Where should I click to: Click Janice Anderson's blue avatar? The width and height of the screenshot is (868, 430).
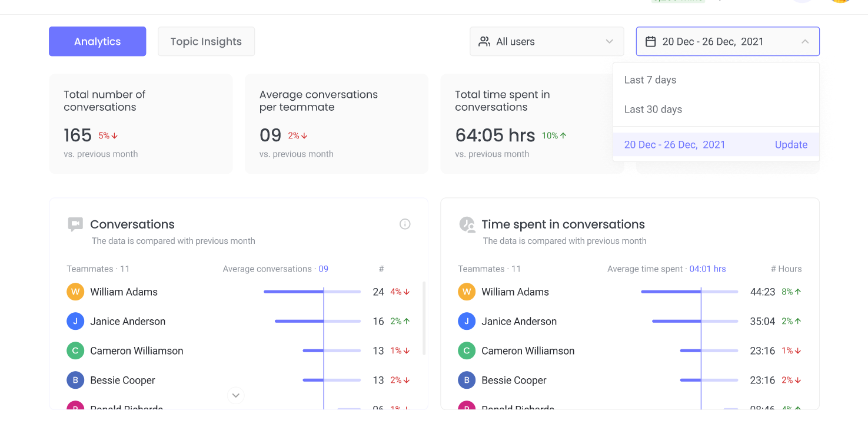(x=75, y=321)
